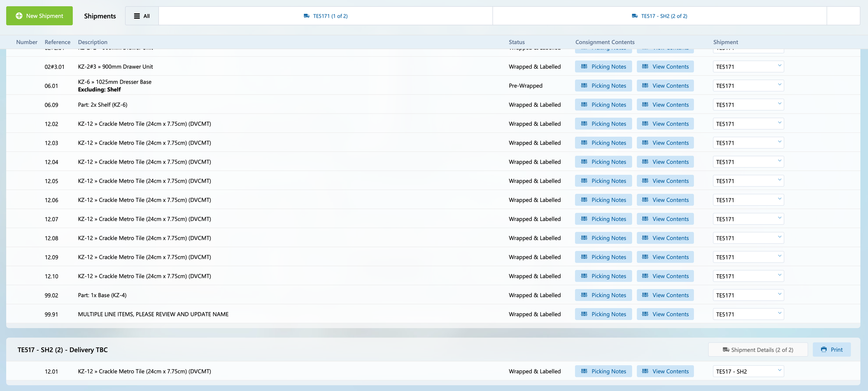View Contents of 12.01 in TE517 - SH2
868x391 pixels.
(x=665, y=372)
